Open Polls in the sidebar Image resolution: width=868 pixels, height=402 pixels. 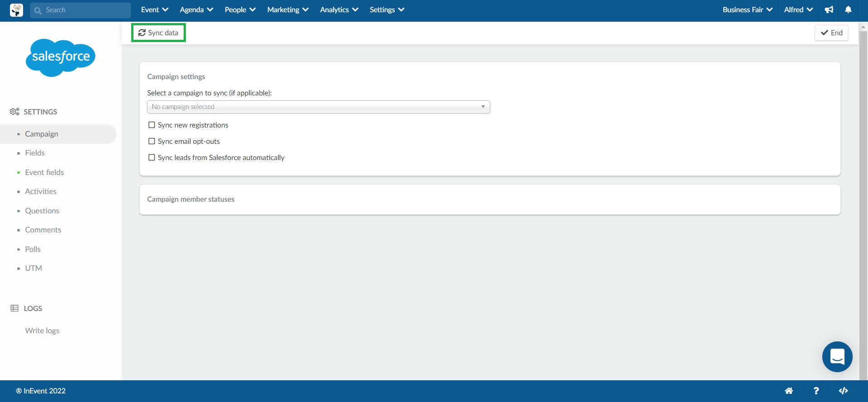[x=33, y=249]
